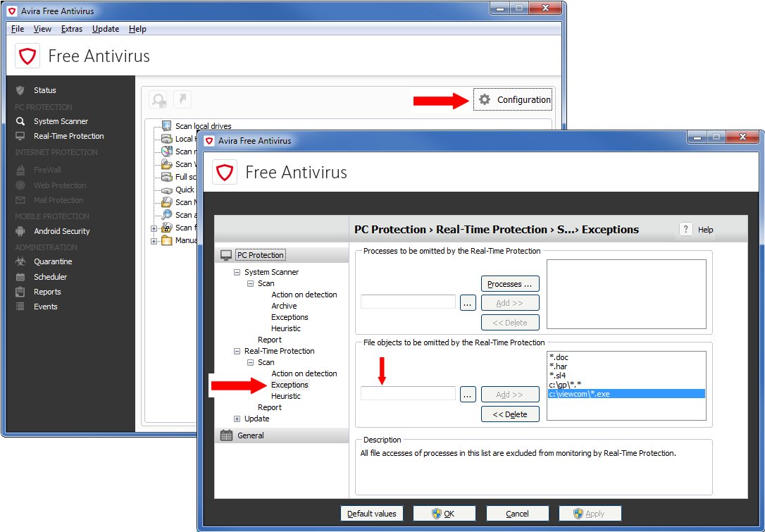Click the 'Processes ...' button
This screenshot has width=765, height=532.
tap(510, 284)
